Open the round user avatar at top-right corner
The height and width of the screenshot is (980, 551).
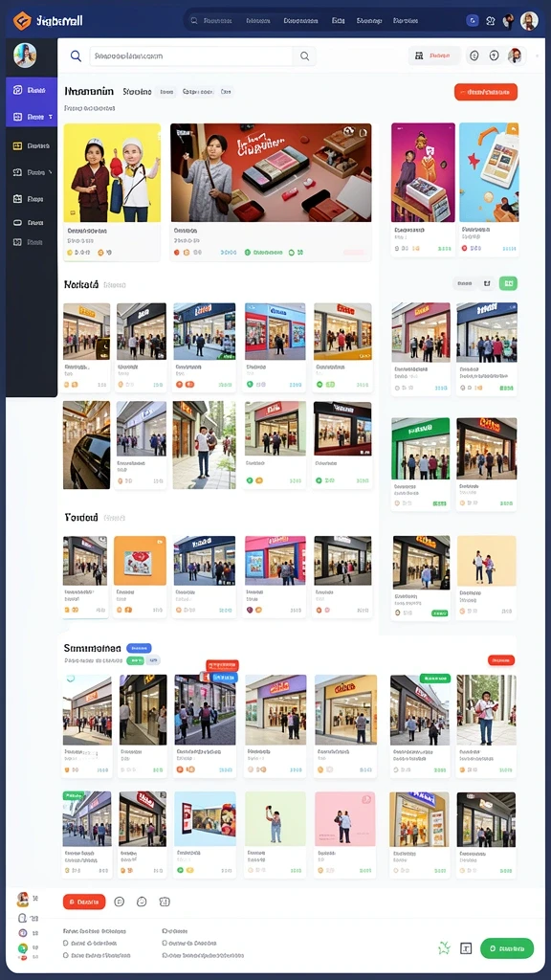529,21
